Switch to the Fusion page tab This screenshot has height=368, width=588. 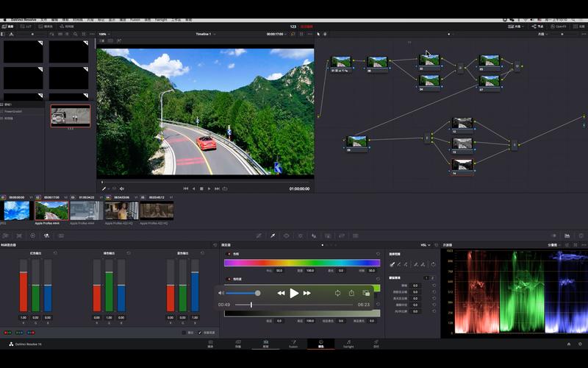293,344
